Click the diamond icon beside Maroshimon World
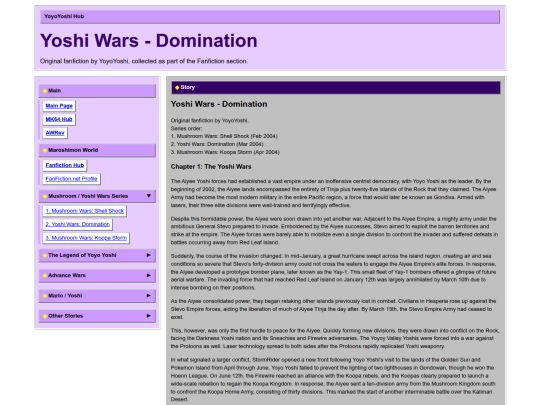540x405 pixels. coord(44,150)
